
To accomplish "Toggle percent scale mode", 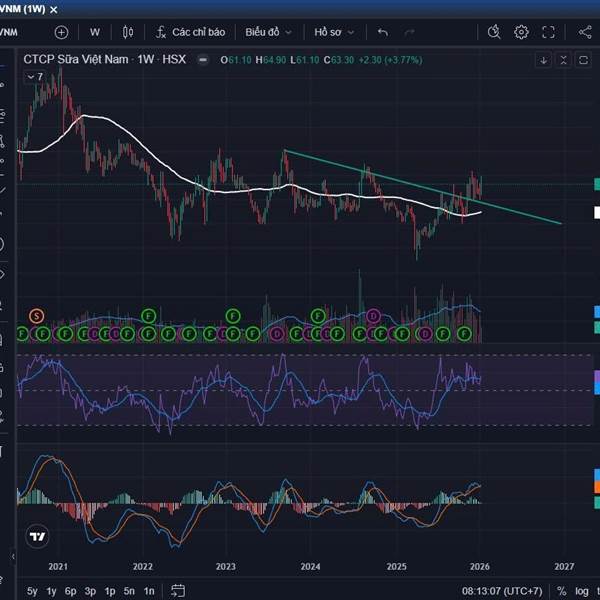I will pos(561,590).
